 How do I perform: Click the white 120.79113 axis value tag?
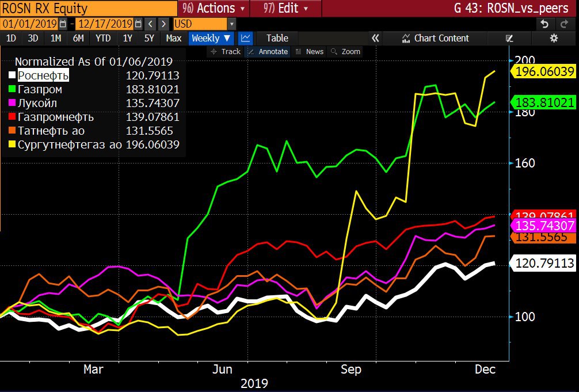pyautogui.click(x=543, y=263)
